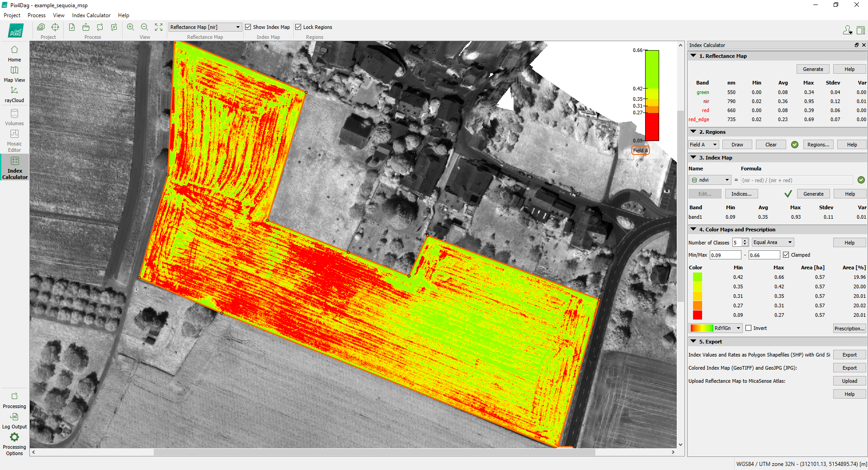Toggle the right sidebar panel icon
Screen dimensions: 868x470
coord(861,30)
